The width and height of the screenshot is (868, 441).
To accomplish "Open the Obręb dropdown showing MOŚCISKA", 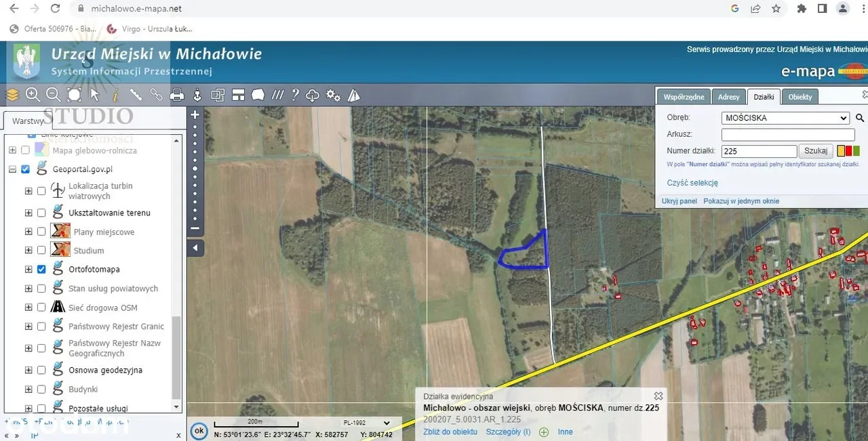I will pos(785,118).
